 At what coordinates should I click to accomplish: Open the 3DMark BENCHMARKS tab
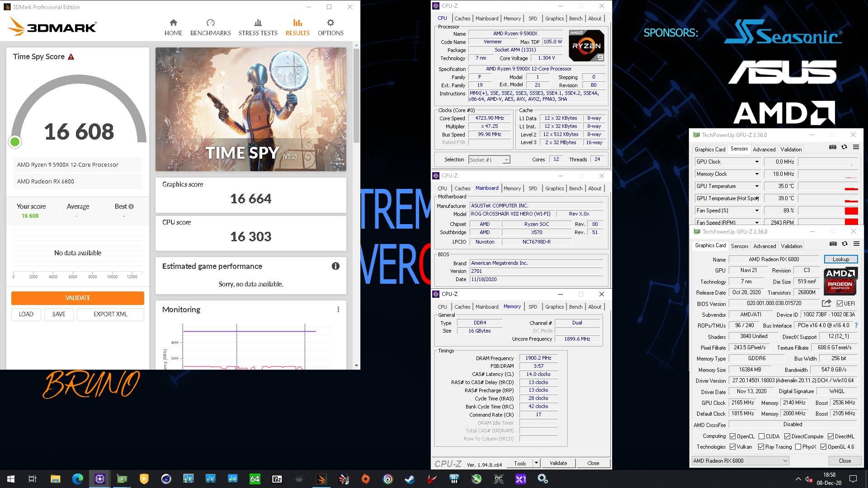pyautogui.click(x=210, y=28)
